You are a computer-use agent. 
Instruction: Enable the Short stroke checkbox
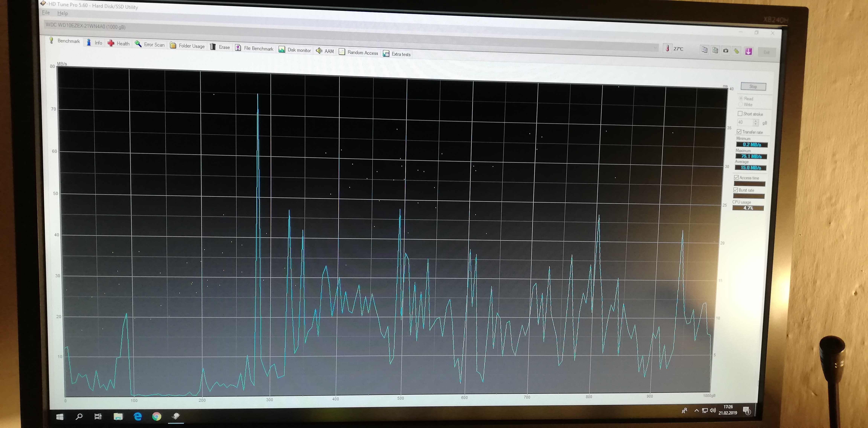tap(740, 114)
